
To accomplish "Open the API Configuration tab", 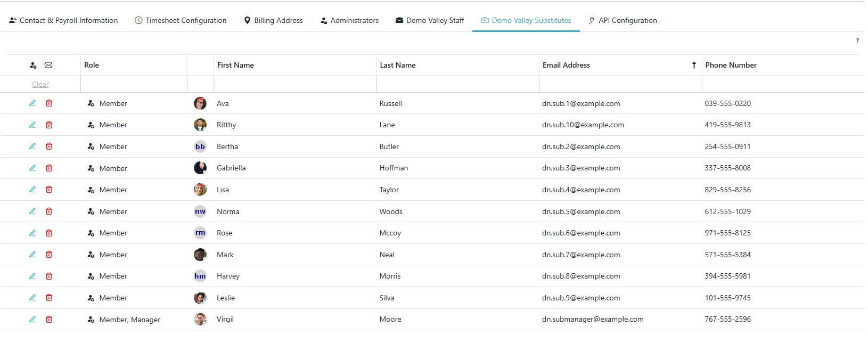I will coord(623,21).
